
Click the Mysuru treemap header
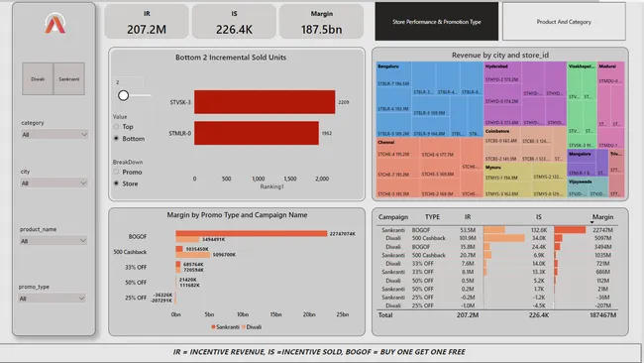(492, 168)
